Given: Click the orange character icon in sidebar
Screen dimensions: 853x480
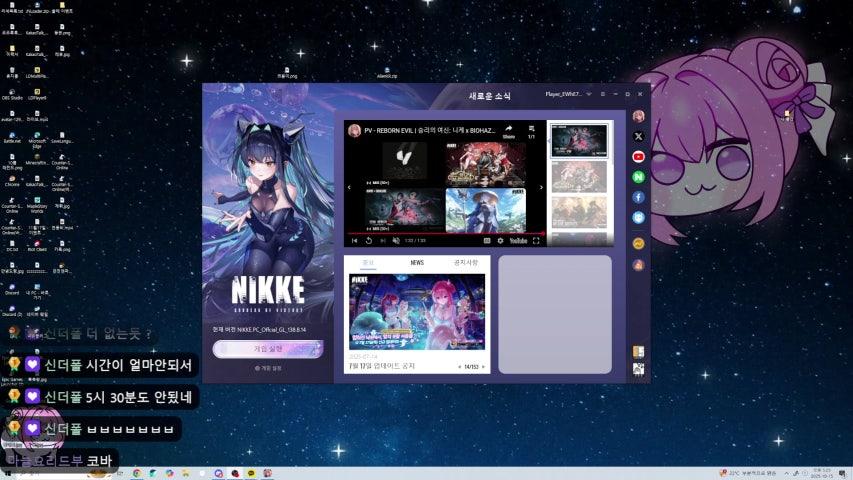Looking at the screenshot, I should click(638, 264).
